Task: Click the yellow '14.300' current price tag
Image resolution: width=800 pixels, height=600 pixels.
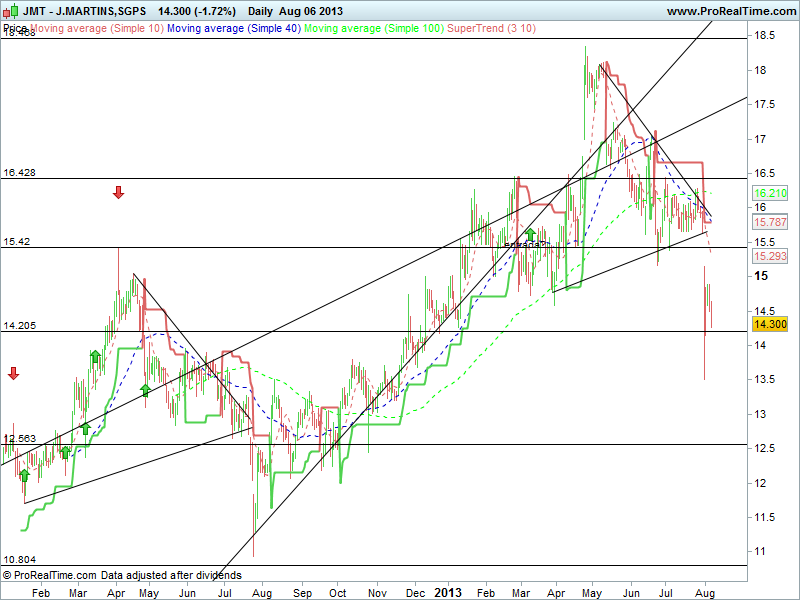Action: 770,324
